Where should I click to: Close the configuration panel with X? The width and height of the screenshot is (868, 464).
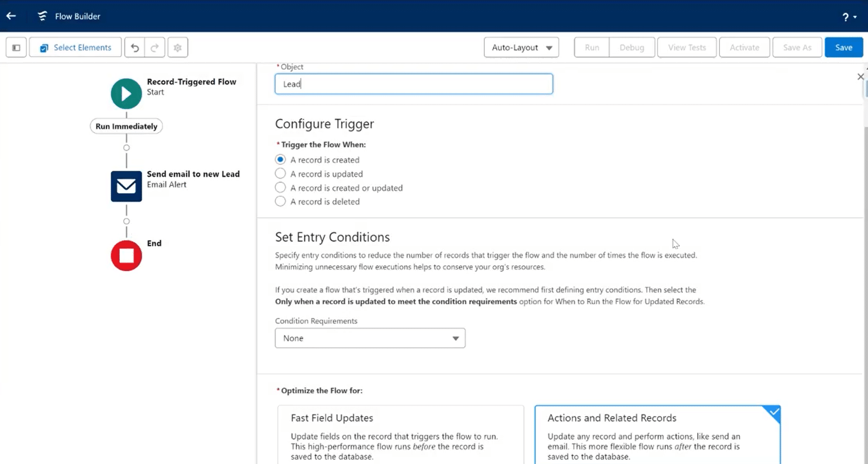tap(860, 77)
